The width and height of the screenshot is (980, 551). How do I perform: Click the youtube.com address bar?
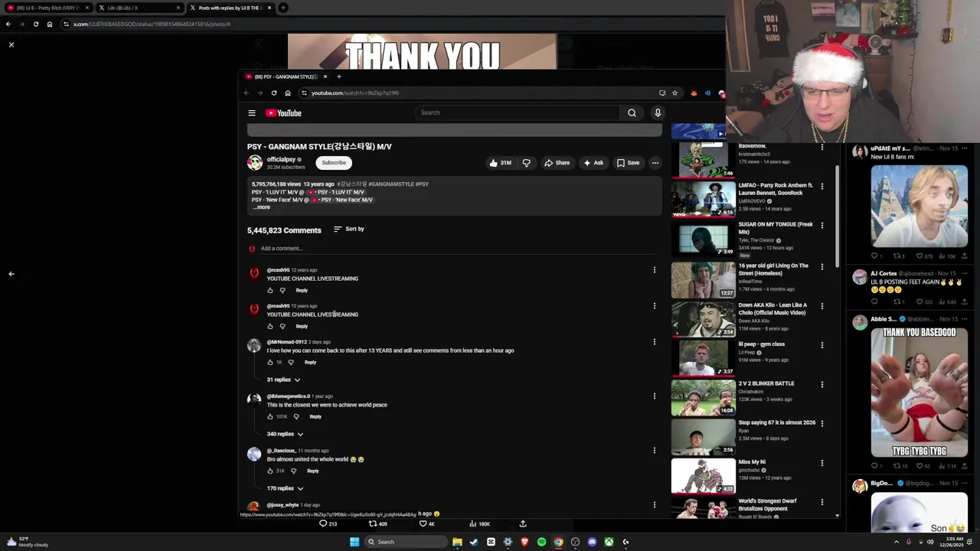pos(479,93)
